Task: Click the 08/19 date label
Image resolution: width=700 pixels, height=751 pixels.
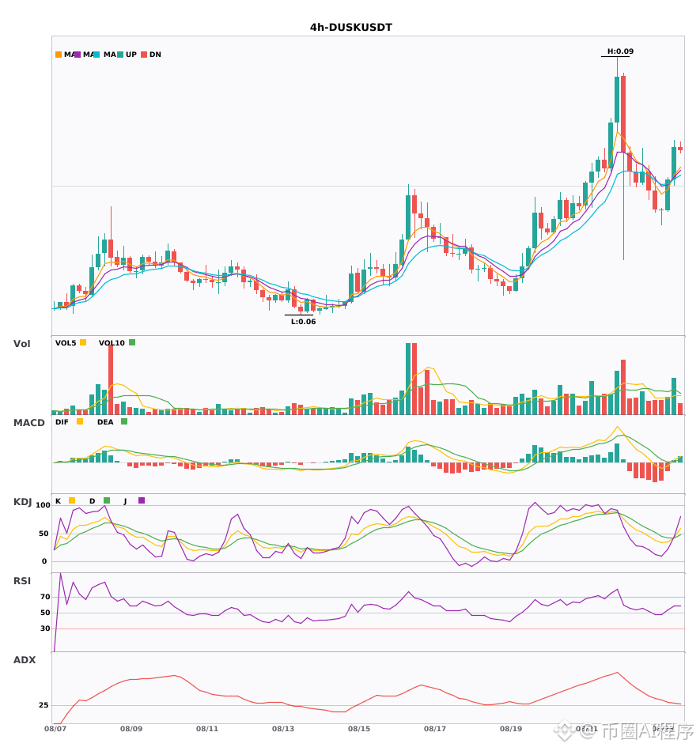Action: click(x=511, y=729)
